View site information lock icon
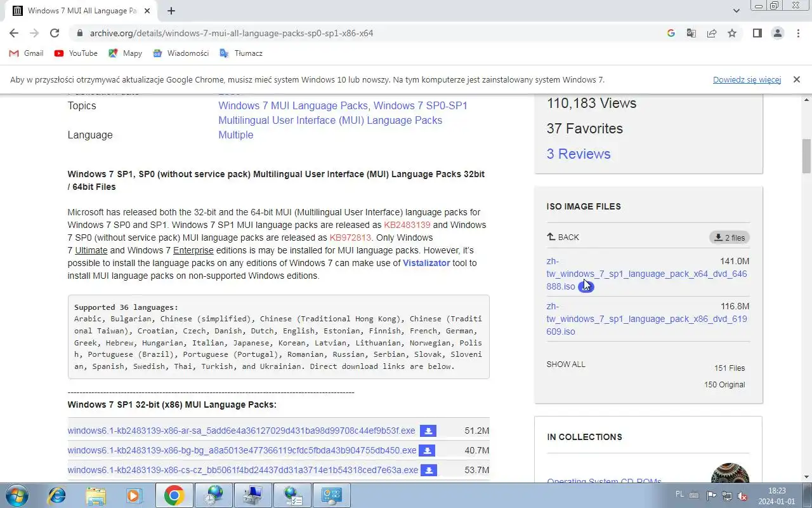 [x=79, y=33]
